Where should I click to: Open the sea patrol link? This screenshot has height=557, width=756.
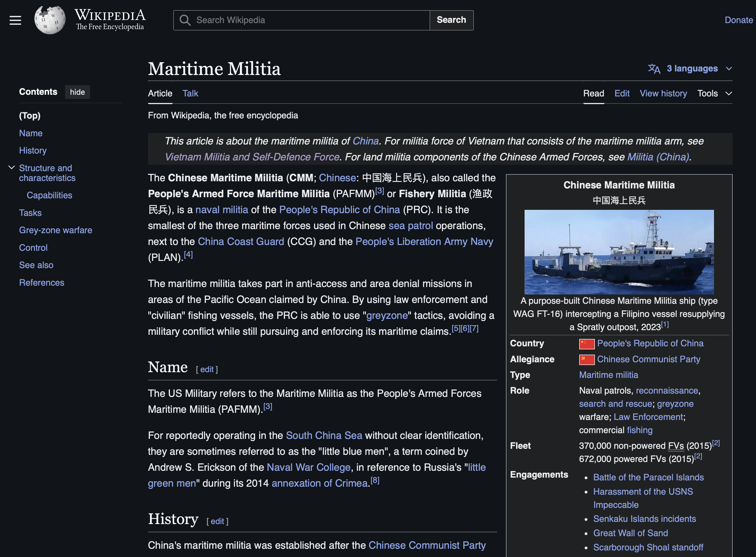(411, 225)
